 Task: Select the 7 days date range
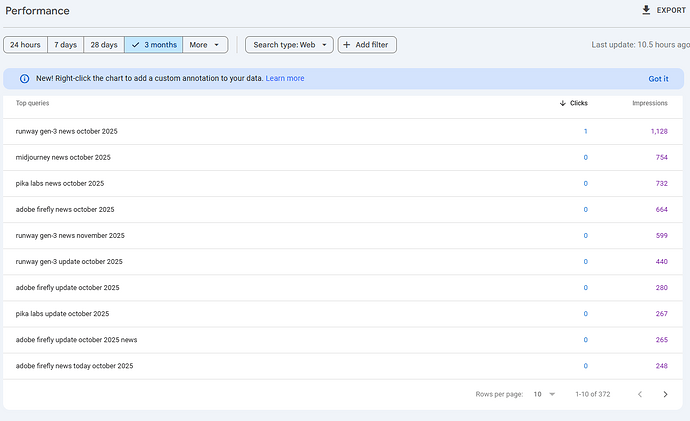pyautogui.click(x=65, y=45)
